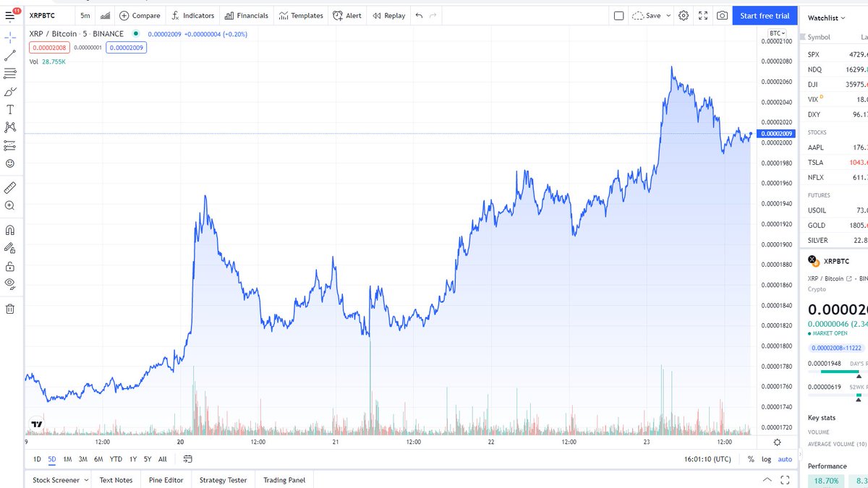The width and height of the screenshot is (868, 488).
Task: Redo the last chart action
Action: point(433,15)
